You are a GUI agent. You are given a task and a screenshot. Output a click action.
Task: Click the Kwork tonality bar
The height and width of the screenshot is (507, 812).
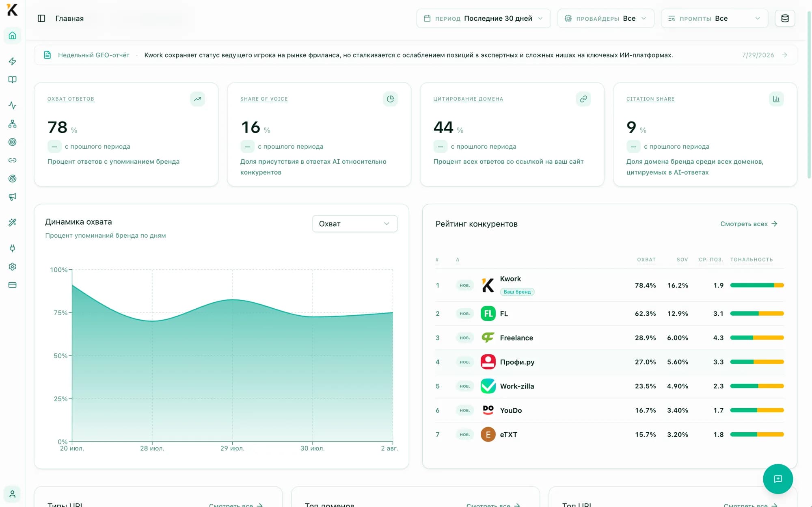(757, 285)
